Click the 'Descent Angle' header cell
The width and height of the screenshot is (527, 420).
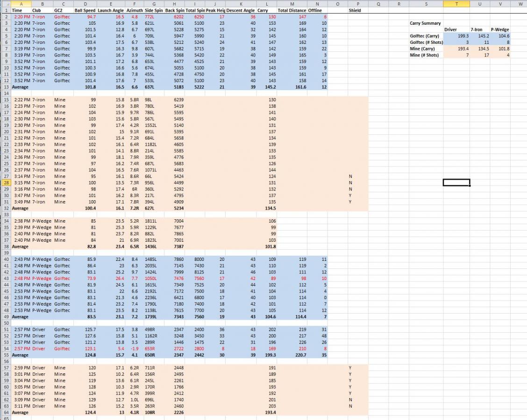click(x=241, y=10)
